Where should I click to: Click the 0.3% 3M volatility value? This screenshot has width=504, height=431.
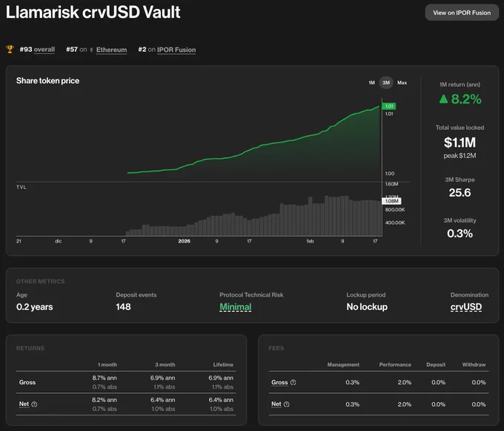pyautogui.click(x=460, y=234)
